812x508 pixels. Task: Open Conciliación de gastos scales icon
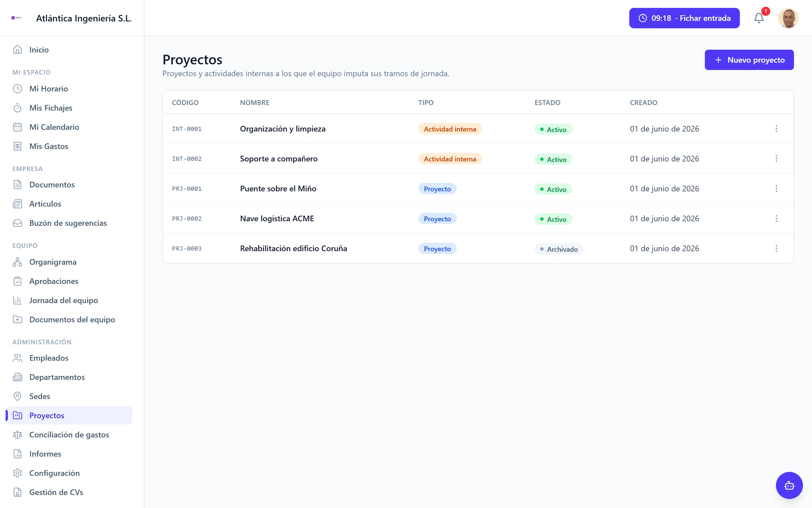click(17, 435)
